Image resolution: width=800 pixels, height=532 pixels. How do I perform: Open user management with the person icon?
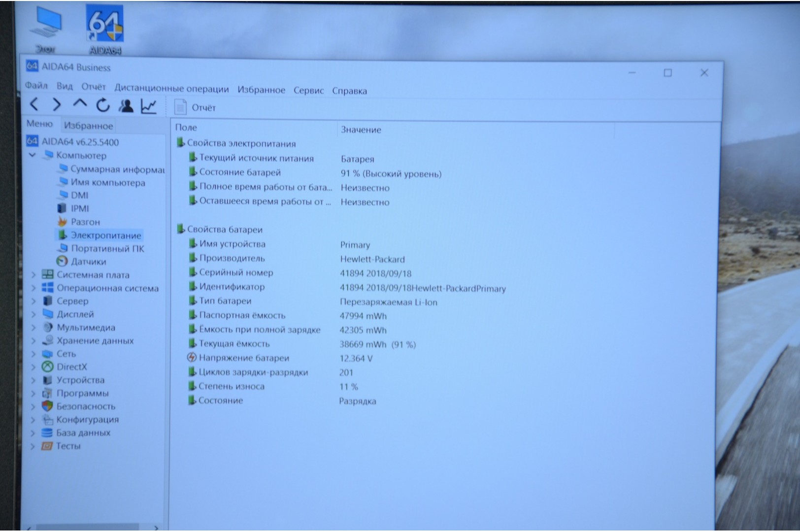[126, 105]
